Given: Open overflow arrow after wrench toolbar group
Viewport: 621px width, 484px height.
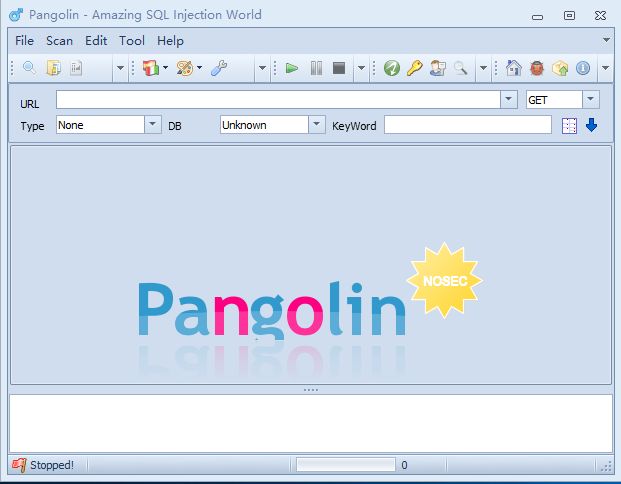Looking at the screenshot, I should pos(262,68).
